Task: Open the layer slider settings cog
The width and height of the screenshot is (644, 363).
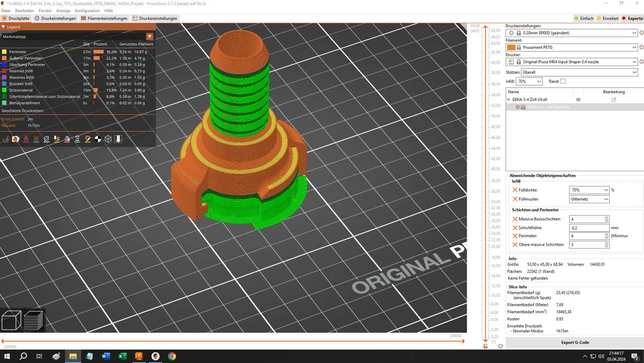Action: click(x=500, y=346)
